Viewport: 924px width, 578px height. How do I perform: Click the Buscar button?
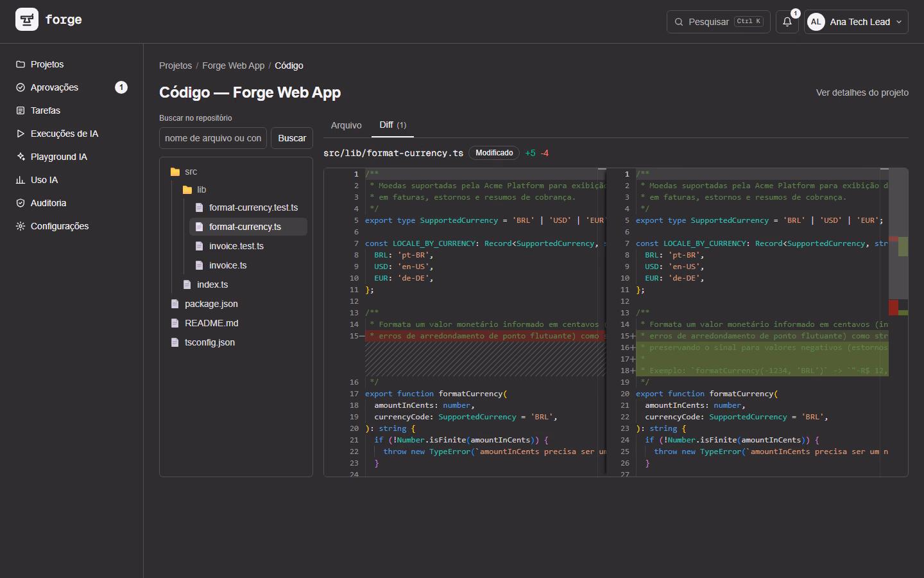click(x=292, y=138)
